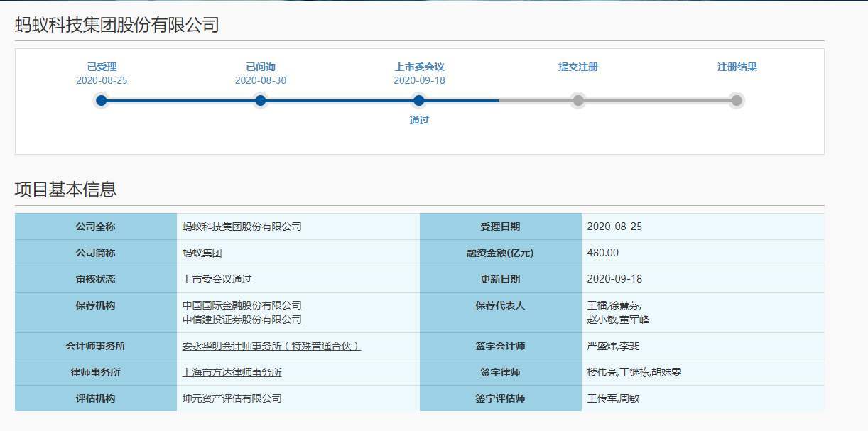Screen dimensions: 868x431
Task: Select the 提交注册 stage marker
Action: click(577, 100)
